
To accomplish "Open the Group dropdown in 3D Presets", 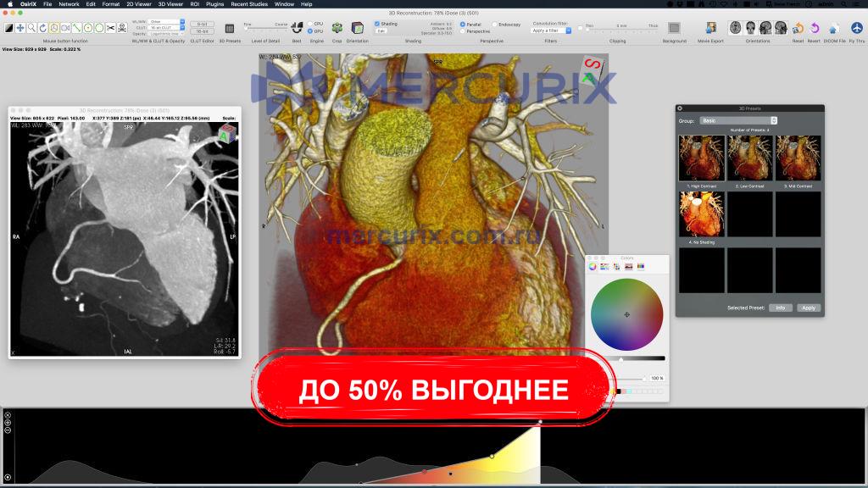I will (x=738, y=120).
